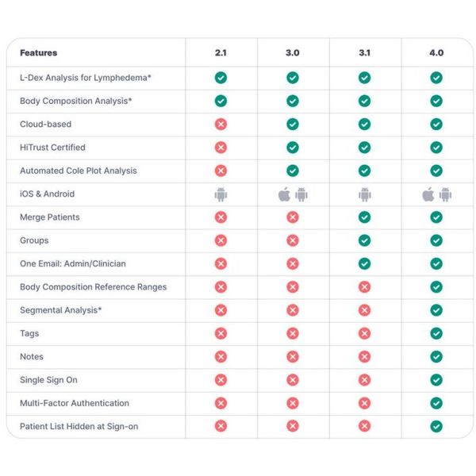Click the Segmental Analysis checkmark under 4.0
Screen dimensions: 476x476
(x=436, y=310)
